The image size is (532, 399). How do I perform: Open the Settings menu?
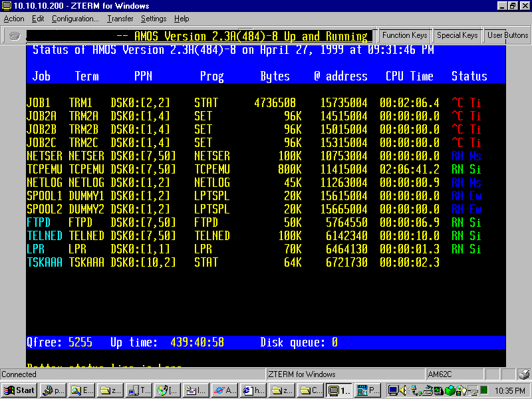click(x=154, y=19)
